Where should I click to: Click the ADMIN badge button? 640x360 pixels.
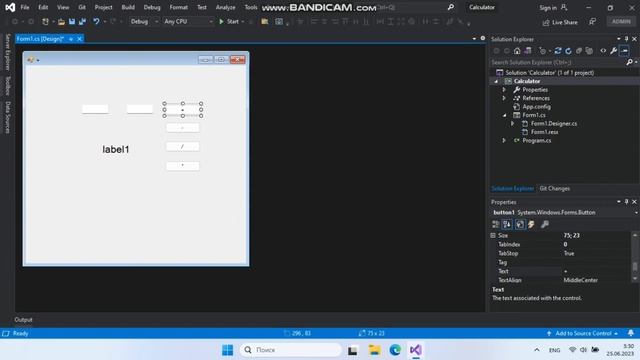621,21
